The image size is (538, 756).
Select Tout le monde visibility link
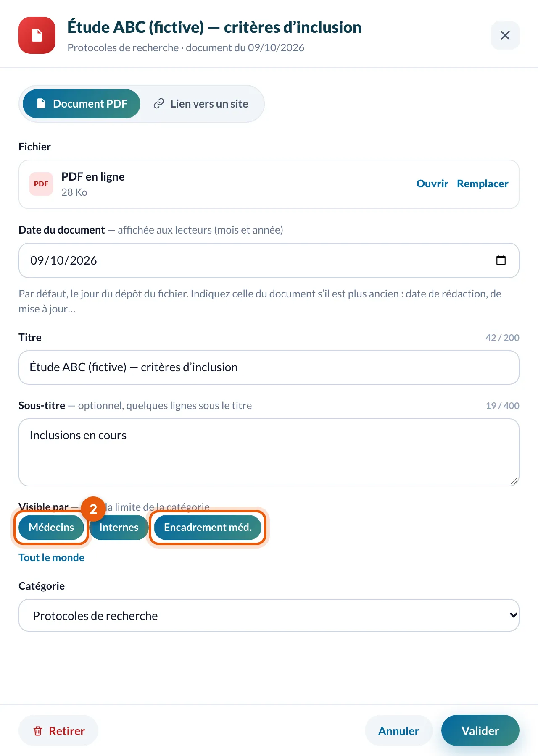51,558
